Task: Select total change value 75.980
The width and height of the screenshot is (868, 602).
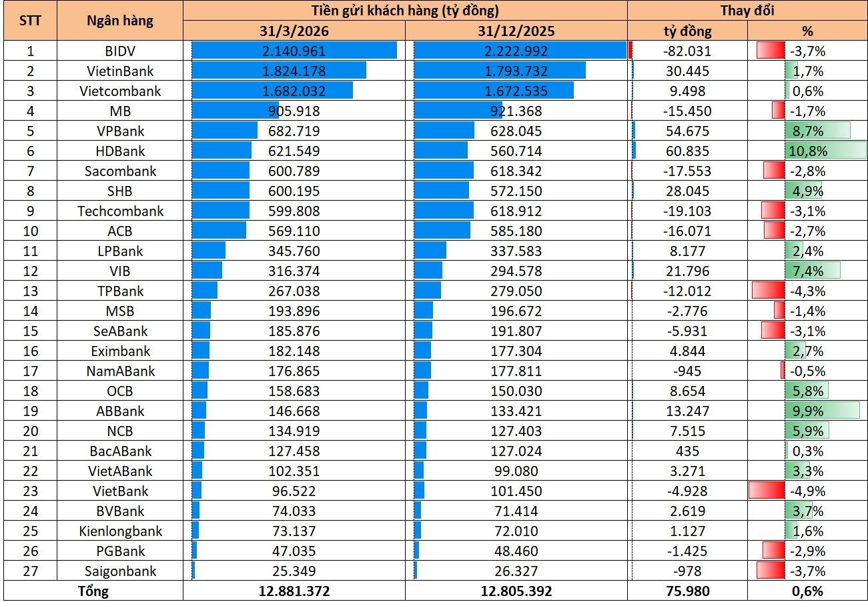Action: pyautogui.click(x=687, y=591)
